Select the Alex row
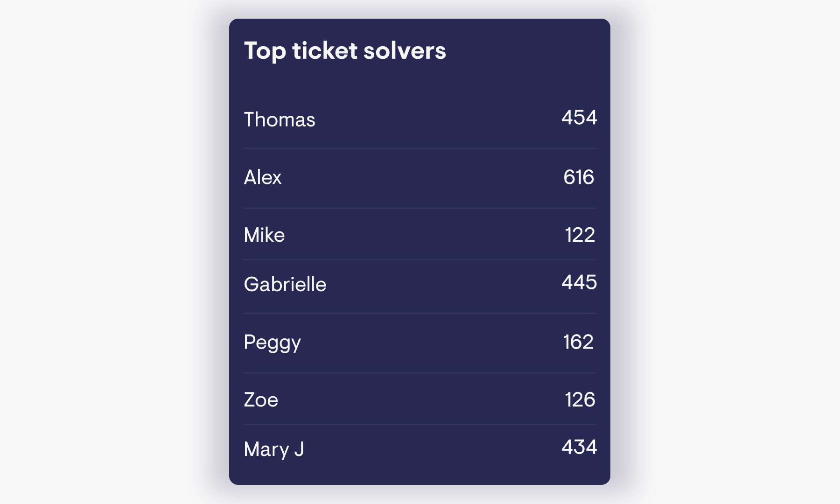Image resolution: width=840 pixels, height=504 pixels. [x=420, y=177]
